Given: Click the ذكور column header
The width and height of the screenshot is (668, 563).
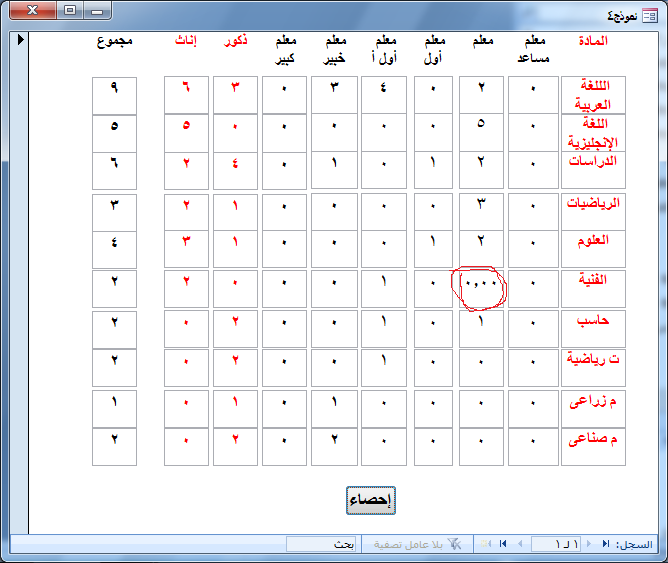Looking at the screenshot, I should (236, 41).
